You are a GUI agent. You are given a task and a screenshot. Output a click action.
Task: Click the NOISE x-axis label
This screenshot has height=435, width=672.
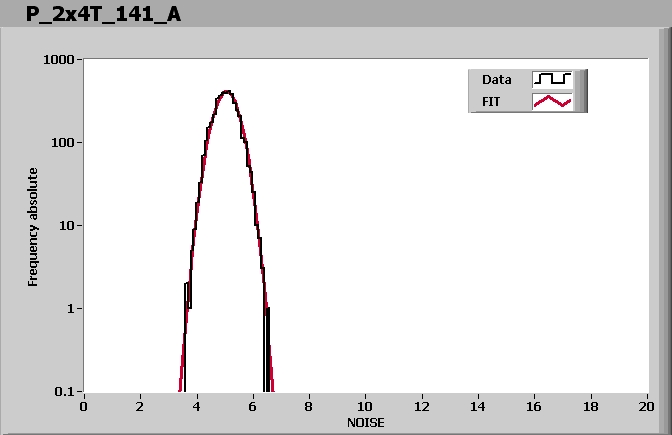[365, 422]
